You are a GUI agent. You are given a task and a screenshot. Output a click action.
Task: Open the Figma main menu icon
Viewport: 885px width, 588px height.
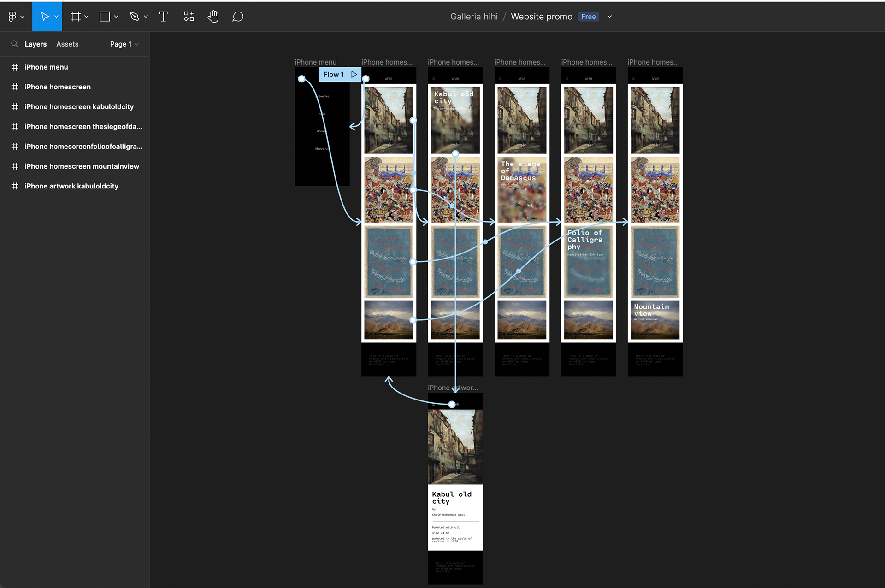[12, 17]
